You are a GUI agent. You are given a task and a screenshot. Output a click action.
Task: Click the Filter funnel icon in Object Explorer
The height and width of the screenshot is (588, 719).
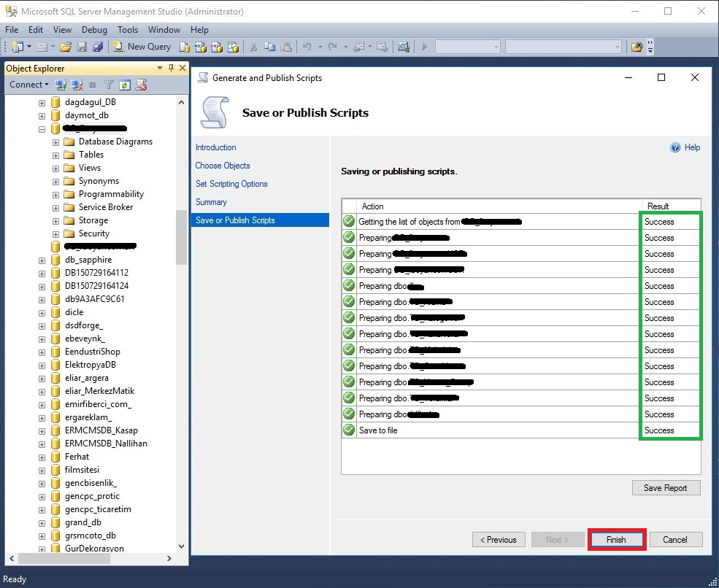pos(109,85)
